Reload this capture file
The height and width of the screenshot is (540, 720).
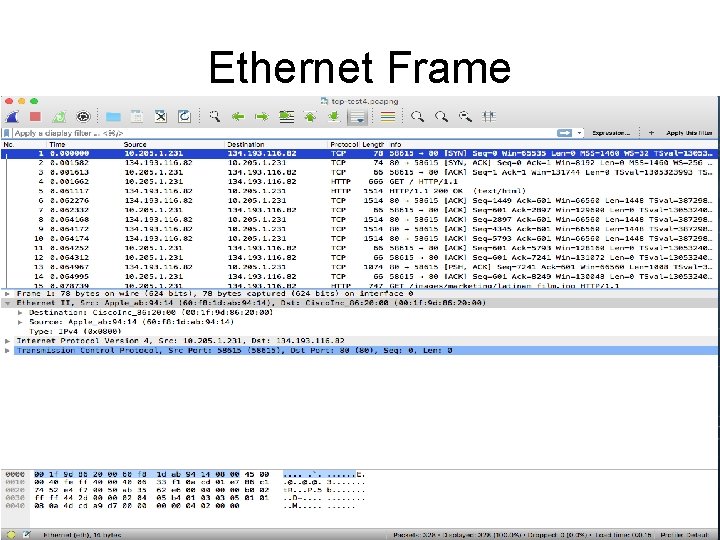tap(184, 117)
